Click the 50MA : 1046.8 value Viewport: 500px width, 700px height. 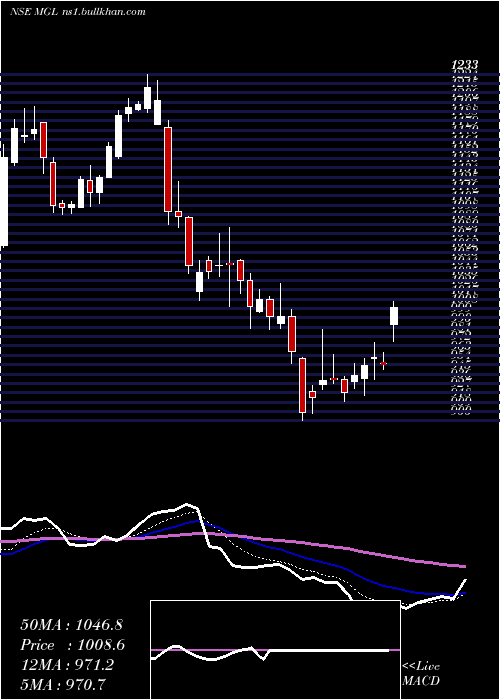click(71, 625)
